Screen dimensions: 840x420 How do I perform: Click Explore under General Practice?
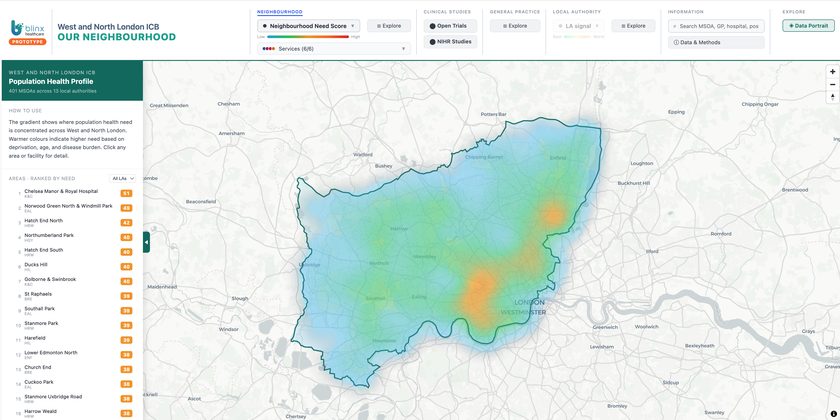[x=515, y=26]
